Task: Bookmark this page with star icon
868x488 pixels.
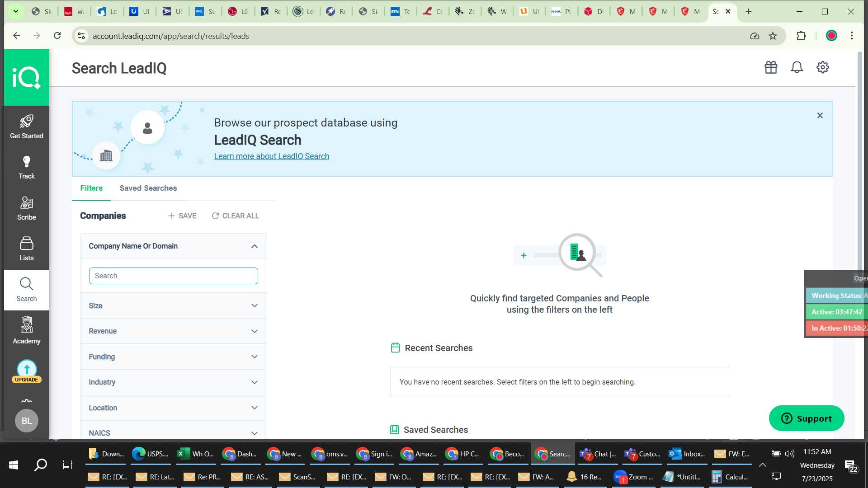Action: click(773, 36)
